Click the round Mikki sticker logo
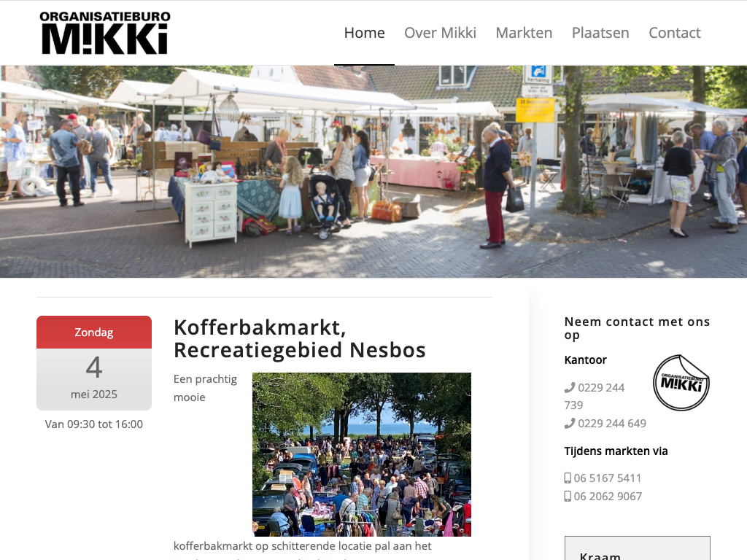Screen dimensions: 747x560 click(x=681, y=382)
